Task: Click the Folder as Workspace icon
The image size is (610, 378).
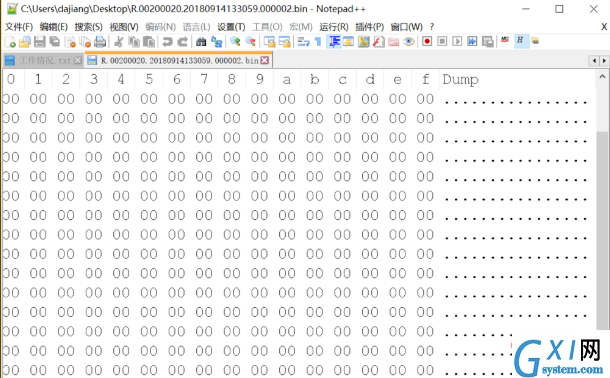Action: click(394, 42)
